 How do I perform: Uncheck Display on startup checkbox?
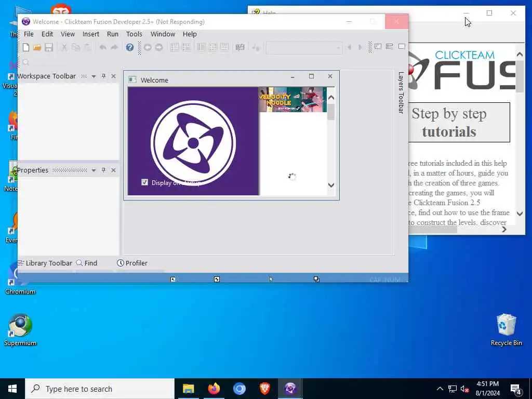click(144, 182)
